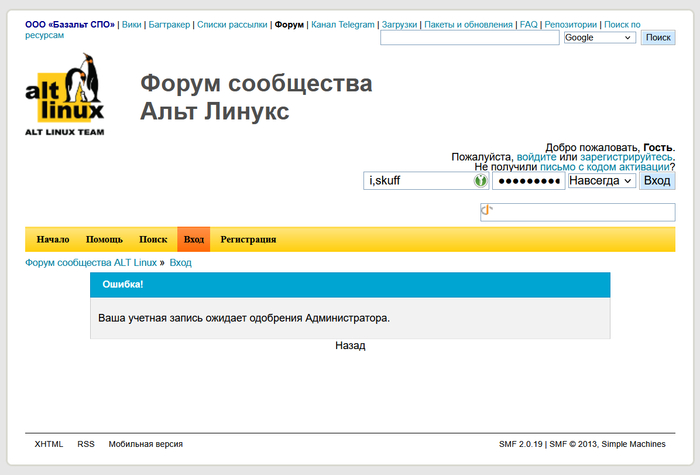This screenshot has height=475, width=700.
Task: Click into the top resource search text field
Action: click(x=469, y=37)
